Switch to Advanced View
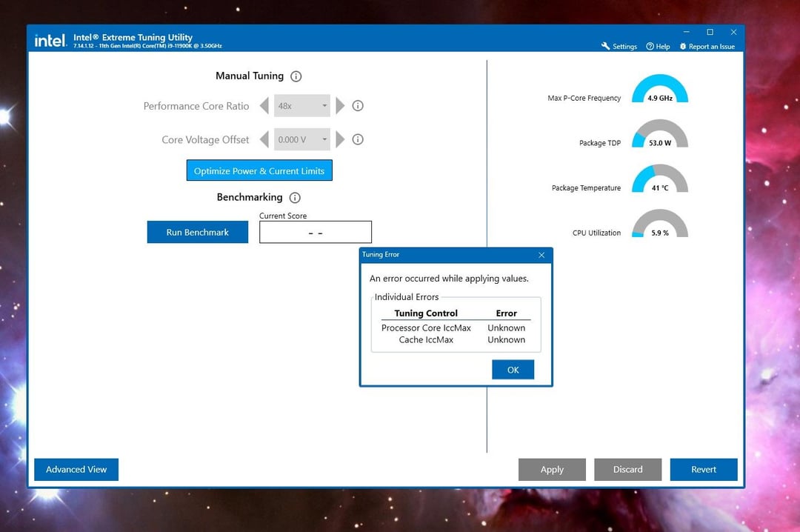Viewport: 800px width, 532px height. point(76,469)
